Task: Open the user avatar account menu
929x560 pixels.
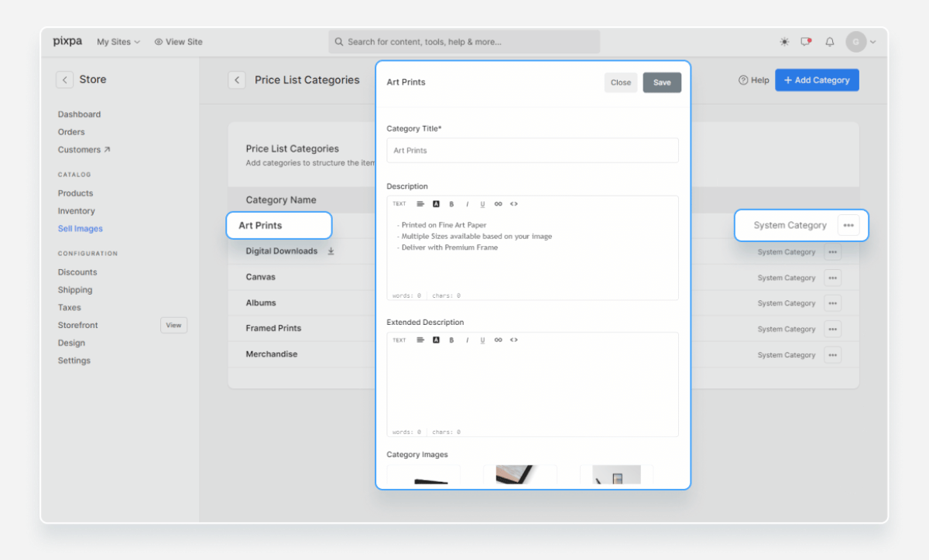Action: click(x=860, y=42)
